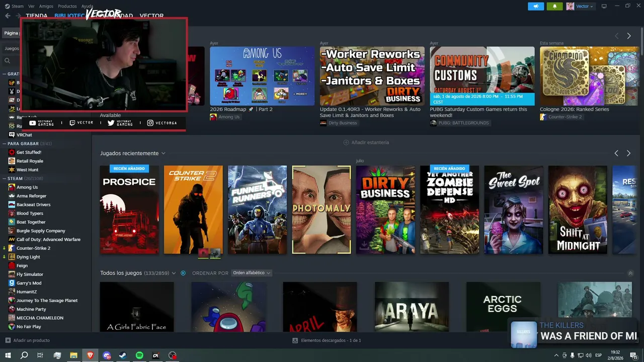644x362 pixels.
Task: Select Backseat Drivers in the sidebar
Action: pos(33,205)
